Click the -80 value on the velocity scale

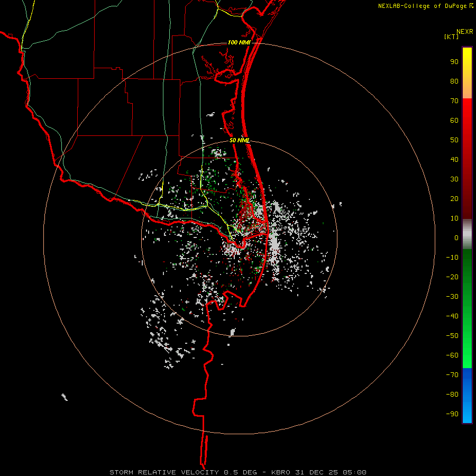452,395
